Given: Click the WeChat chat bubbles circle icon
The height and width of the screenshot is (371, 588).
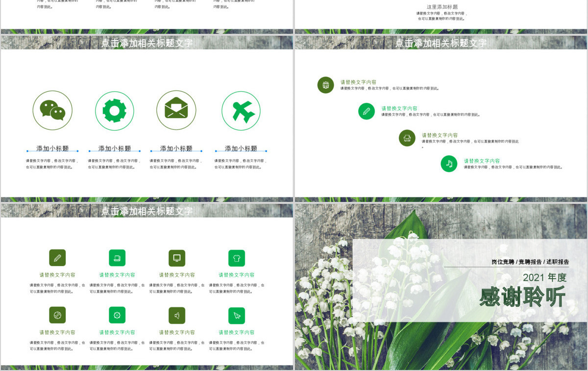Looking at the screenshot, I should click(52, 111).
